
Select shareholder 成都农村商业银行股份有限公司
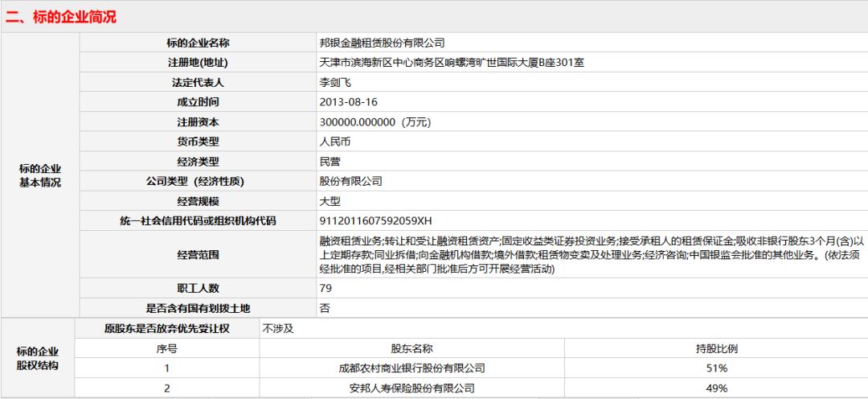point(411,368)
